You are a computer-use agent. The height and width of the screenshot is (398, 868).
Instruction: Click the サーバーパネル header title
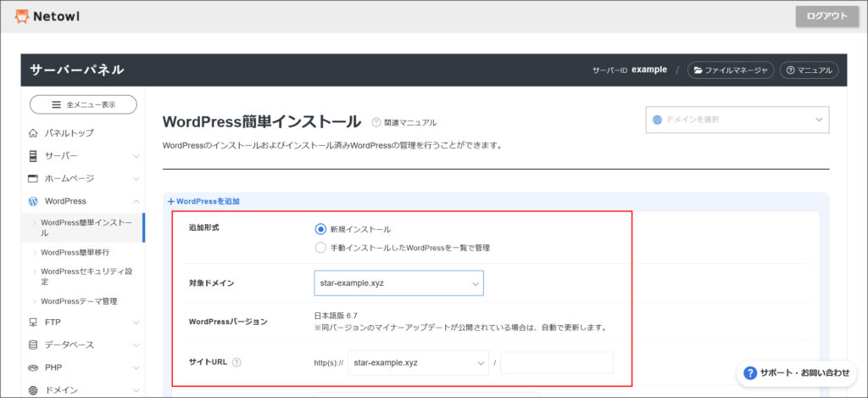[77, 70]
